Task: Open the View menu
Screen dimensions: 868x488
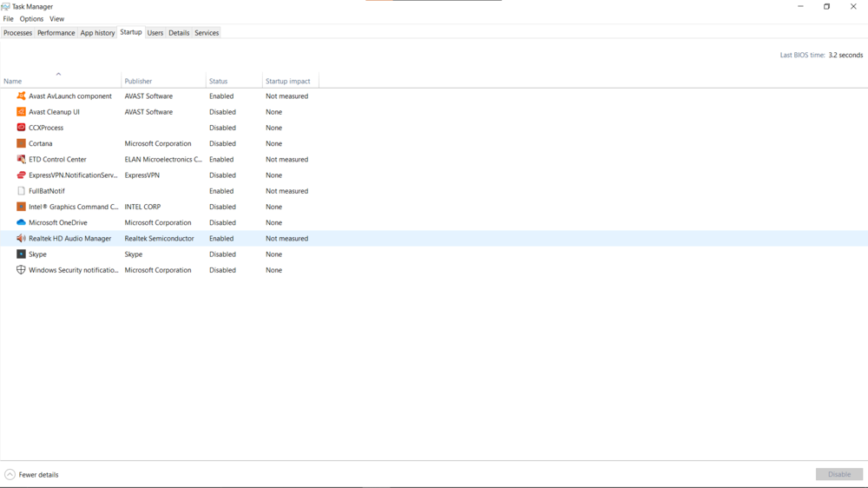Action: point(56,18)
